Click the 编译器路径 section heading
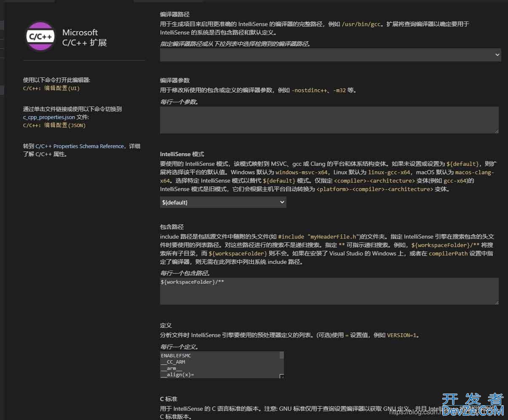This screenshot has height=420, width=508. pyautogui.click(x=175, y=14)
